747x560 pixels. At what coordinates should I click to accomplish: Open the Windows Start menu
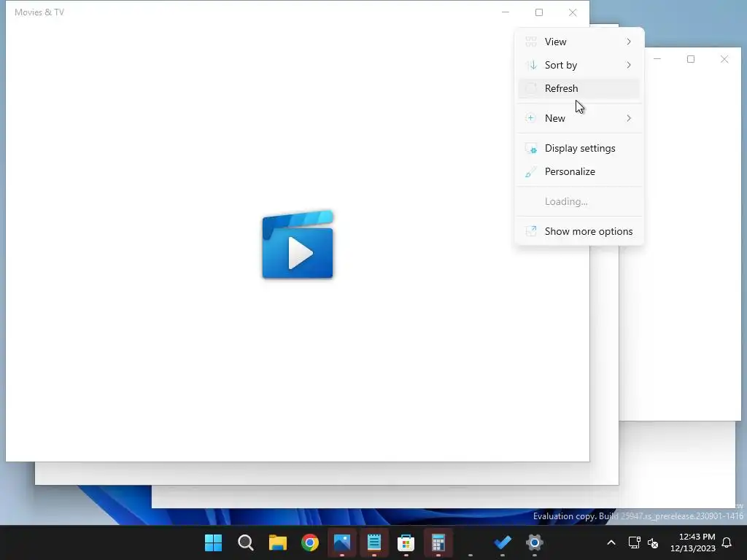point(213,542)
